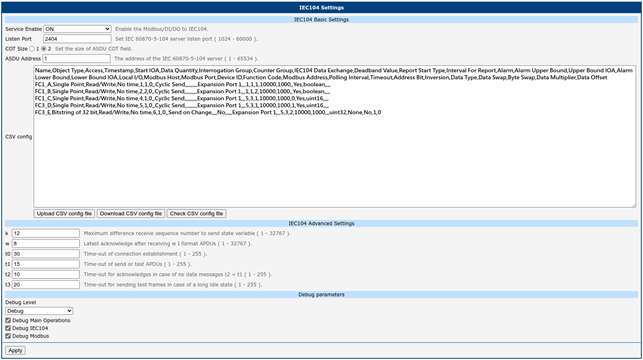Click the 'Maximum difference receive sequence number' description
Screen dimensions: 643x360
click(187, 233)
